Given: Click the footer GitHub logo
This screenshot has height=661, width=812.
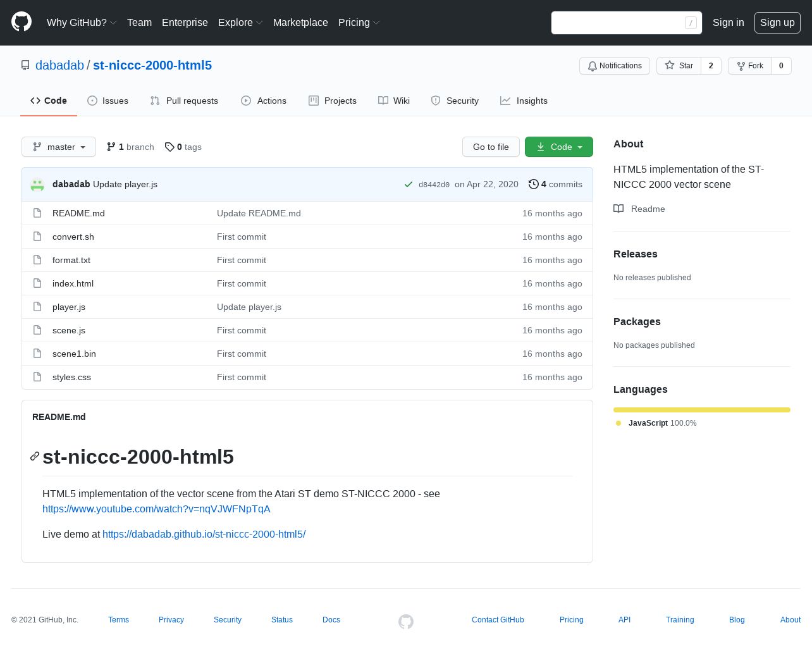Looking at the screenshot, I should point(406,622).
